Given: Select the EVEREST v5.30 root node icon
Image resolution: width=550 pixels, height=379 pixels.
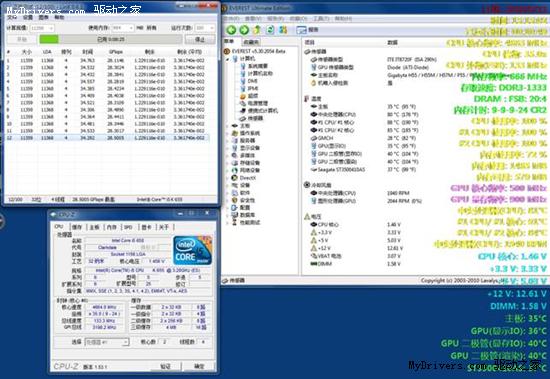Looking at the screenshot, I should coord(227,51).
